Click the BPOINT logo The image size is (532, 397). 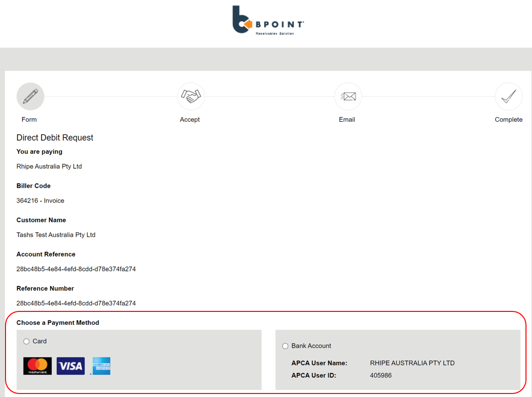pyautogui.click(x=267, y=19)
